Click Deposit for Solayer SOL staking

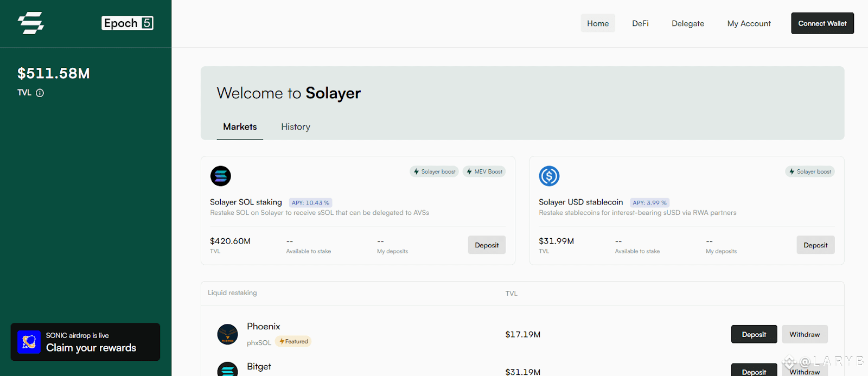tap(487, 245)
